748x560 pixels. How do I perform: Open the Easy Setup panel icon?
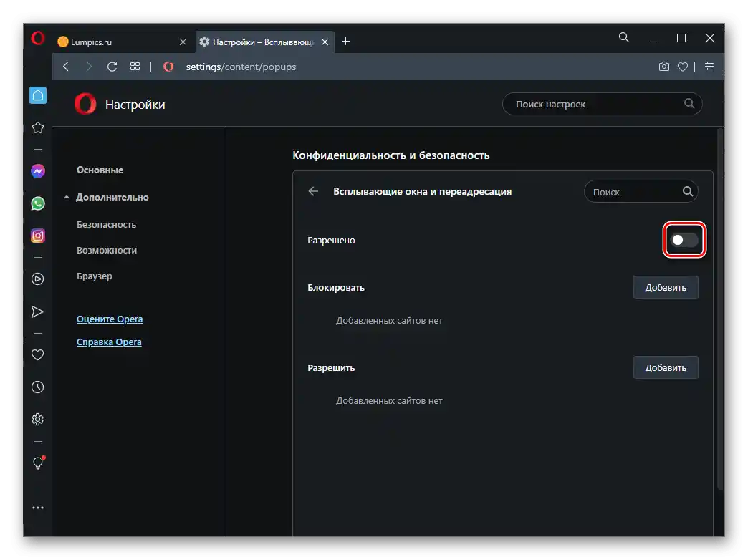[709, 67]
